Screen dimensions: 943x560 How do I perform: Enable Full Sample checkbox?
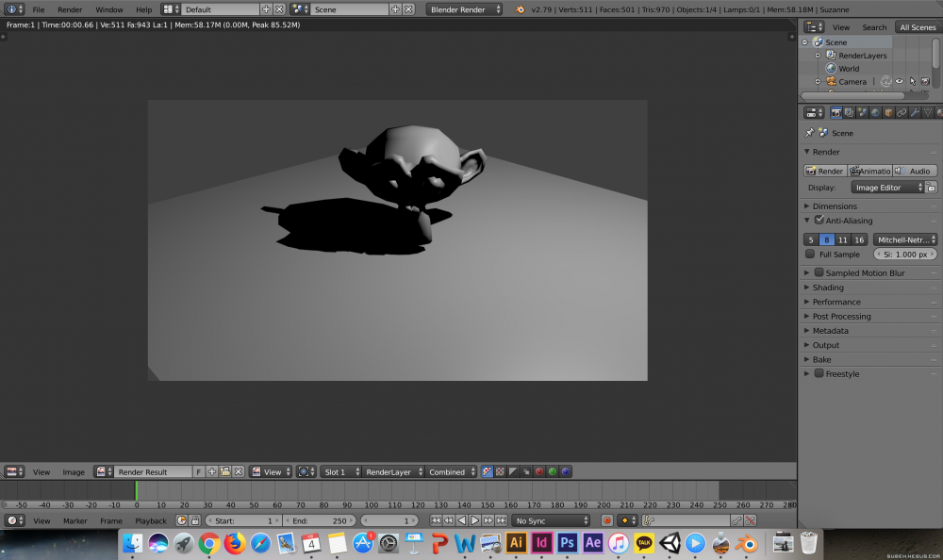click(810, 254)
